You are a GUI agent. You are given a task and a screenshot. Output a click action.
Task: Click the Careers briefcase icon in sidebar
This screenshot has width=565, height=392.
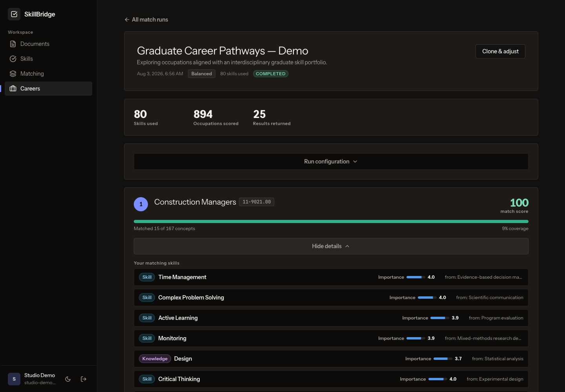point(13,89)
